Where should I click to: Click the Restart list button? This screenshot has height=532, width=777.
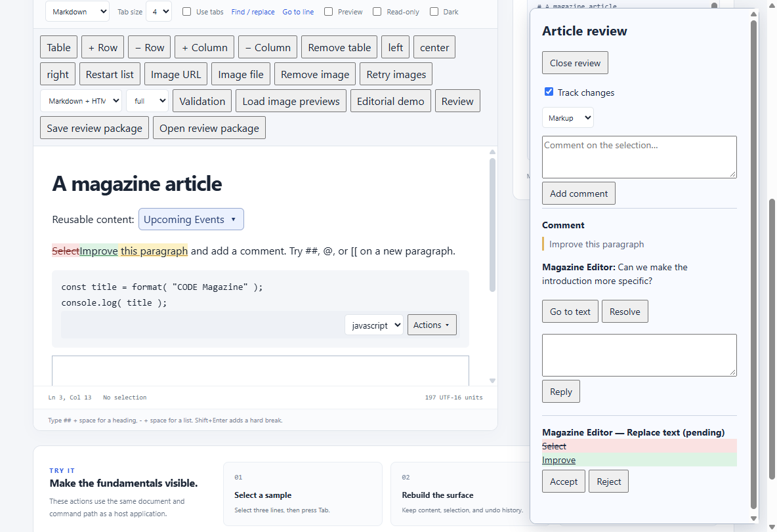click(110, 74)
